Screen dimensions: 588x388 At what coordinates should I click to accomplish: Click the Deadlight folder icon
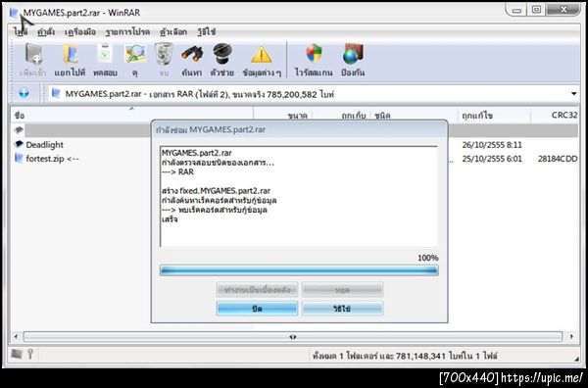pos(19,144)
